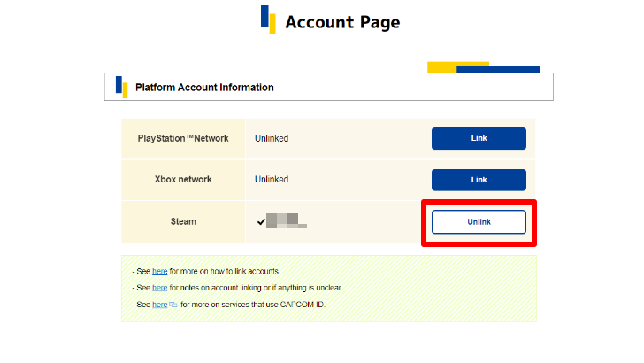Screen dimensions: 644x363
Task: Click the Unlinked status in Xbox row
Action: point(272,179)
